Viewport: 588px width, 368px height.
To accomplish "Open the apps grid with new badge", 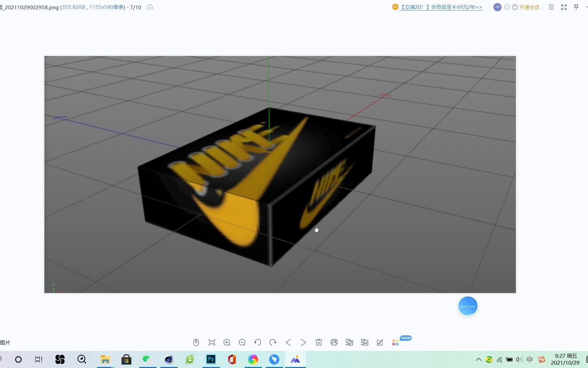I will tap(395, 342).
